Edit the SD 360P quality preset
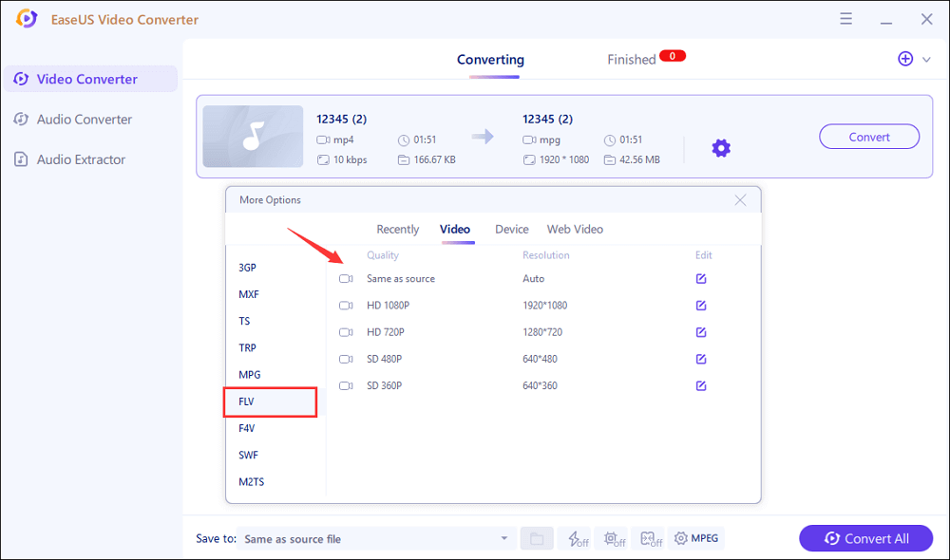 (x=701, y=386)
